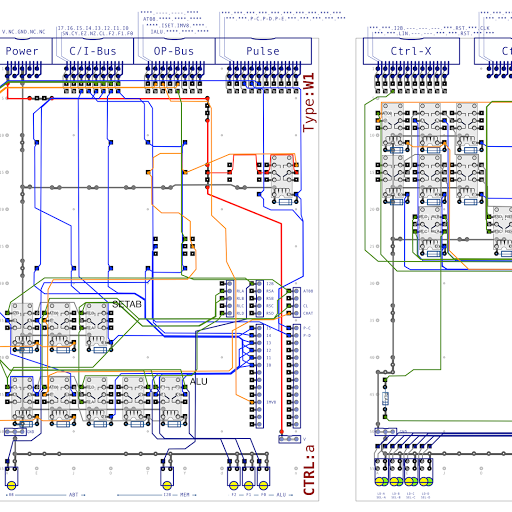Click the LD-D yellow-green LED pair

pos(426,482)
